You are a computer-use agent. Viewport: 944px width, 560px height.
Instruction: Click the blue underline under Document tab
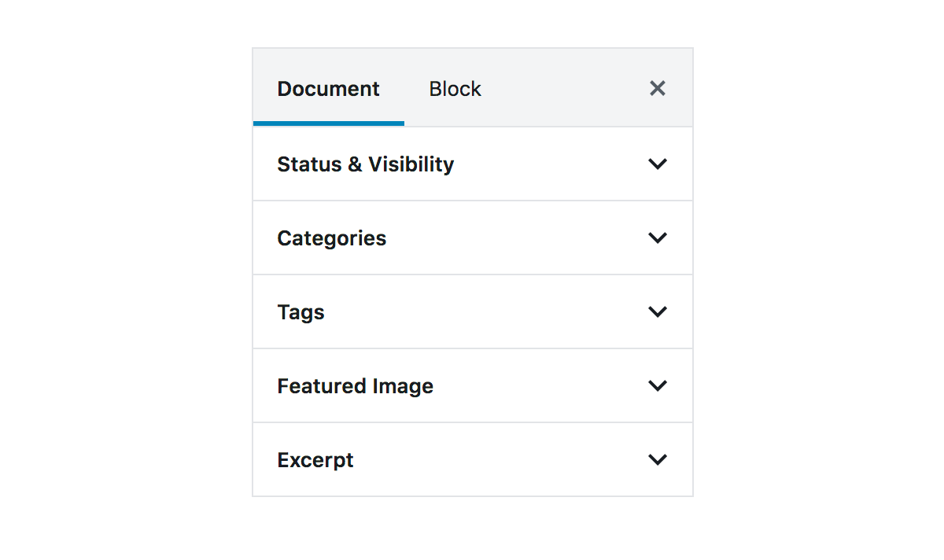click(x=328, y=123)
